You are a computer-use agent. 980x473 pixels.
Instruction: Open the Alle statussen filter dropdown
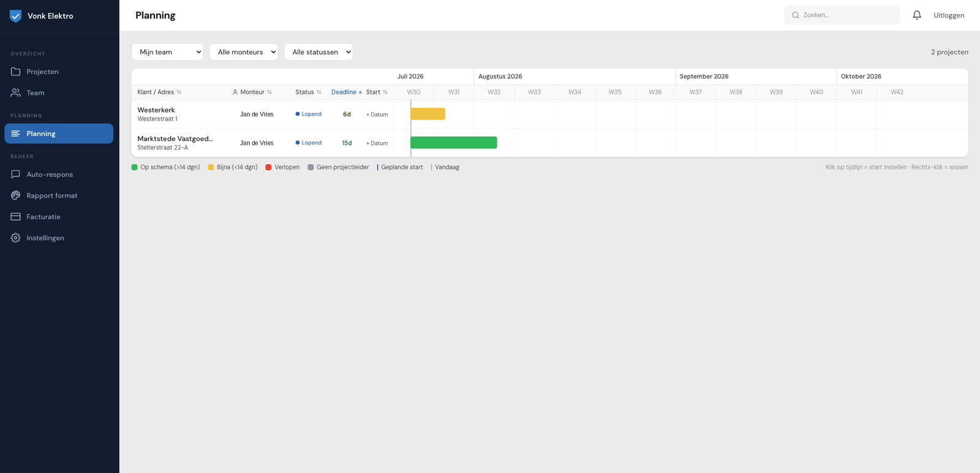pos(318,52)
